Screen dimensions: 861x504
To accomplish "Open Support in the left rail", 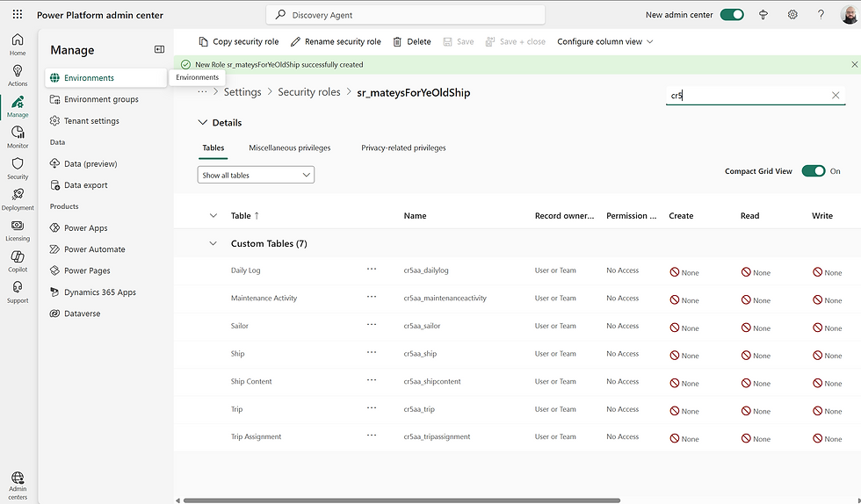I will [18, 292].
